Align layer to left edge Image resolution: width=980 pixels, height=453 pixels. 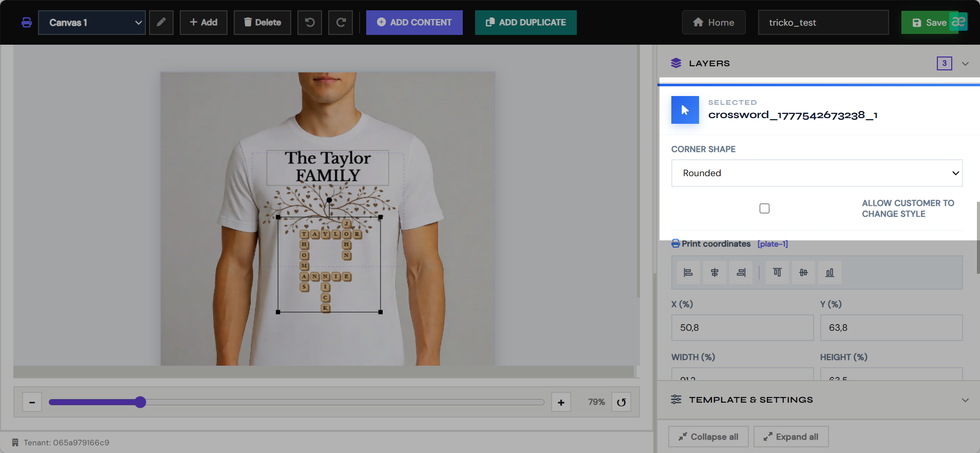coord(688,273)
